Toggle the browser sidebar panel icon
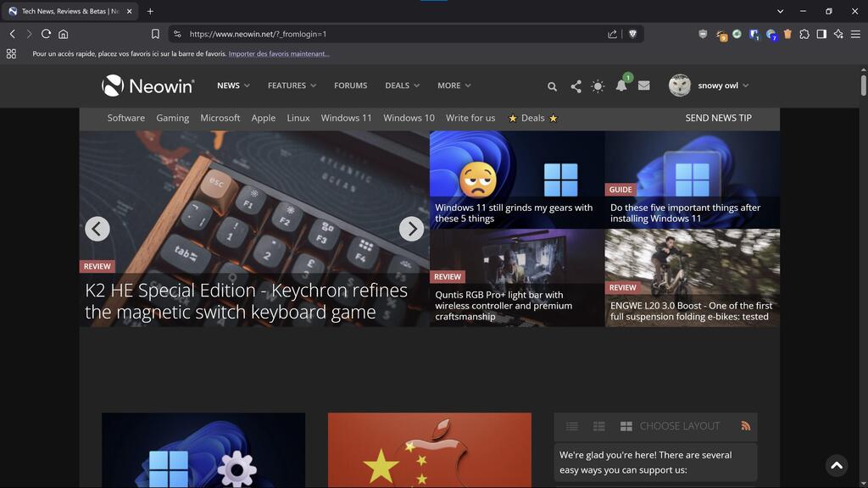868x488 pixels. coord(821,34)
